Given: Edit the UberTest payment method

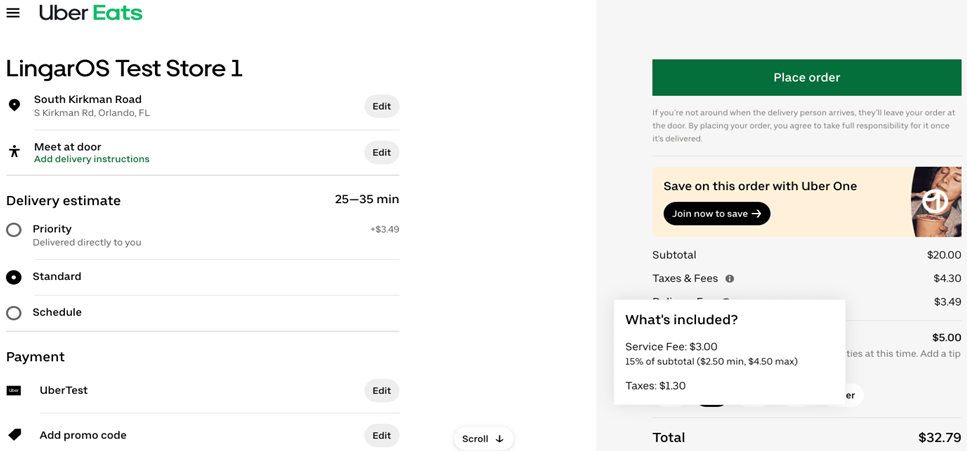Looking at the screenshot, I should (381, 391).
